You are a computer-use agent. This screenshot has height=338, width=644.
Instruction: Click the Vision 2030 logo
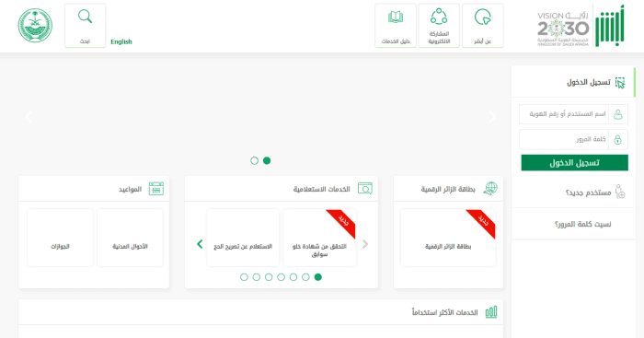coord(563,29)
